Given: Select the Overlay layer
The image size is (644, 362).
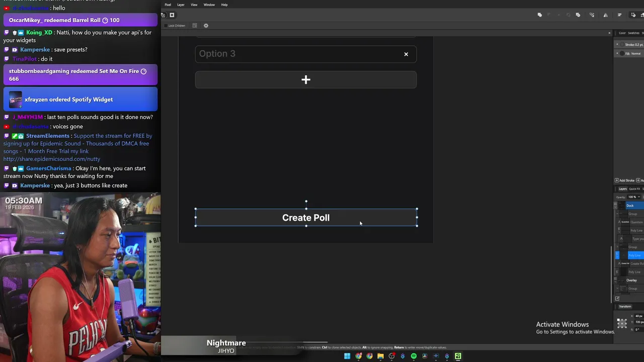Looking at the screenshot, I should pos(631,280).
